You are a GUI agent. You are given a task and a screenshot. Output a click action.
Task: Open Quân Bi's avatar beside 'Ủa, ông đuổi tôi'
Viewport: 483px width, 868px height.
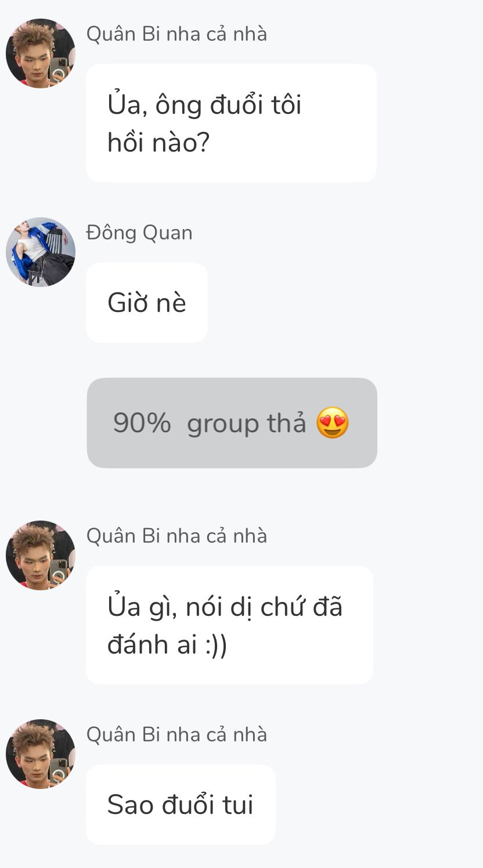41,53
